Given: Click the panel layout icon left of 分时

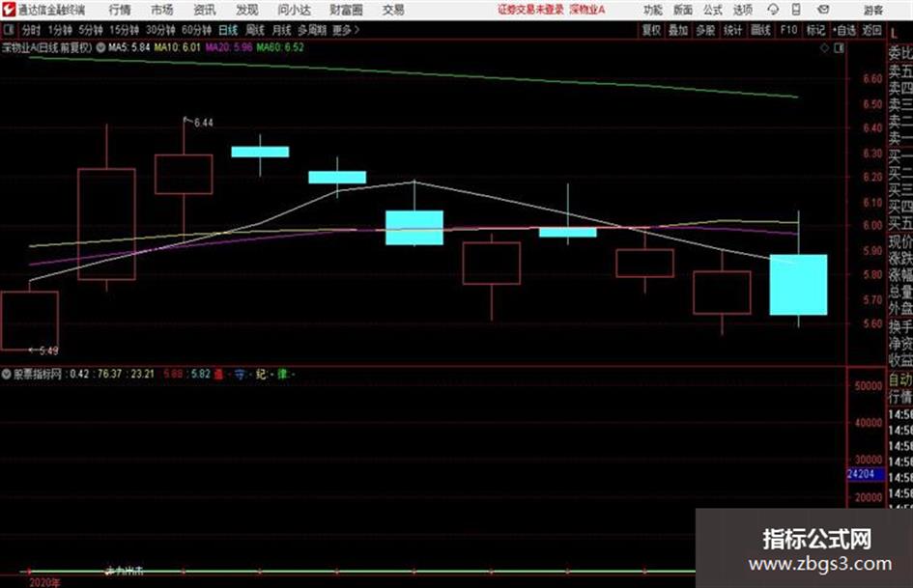Looking at the screenshot, I should pyautogui.click(x=9, y=29).
